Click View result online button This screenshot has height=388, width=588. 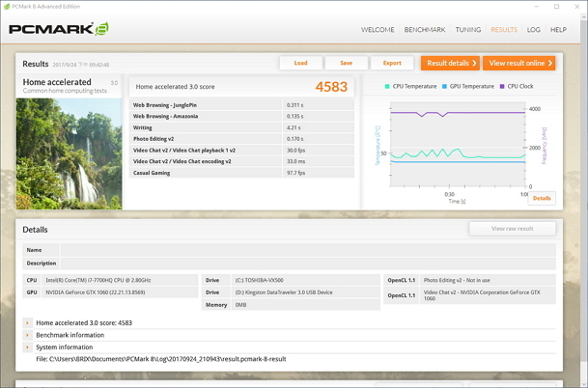(519, 63)
